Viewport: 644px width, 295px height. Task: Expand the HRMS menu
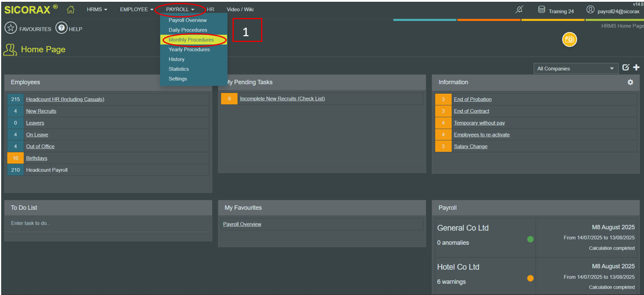(x=97, y=9)
